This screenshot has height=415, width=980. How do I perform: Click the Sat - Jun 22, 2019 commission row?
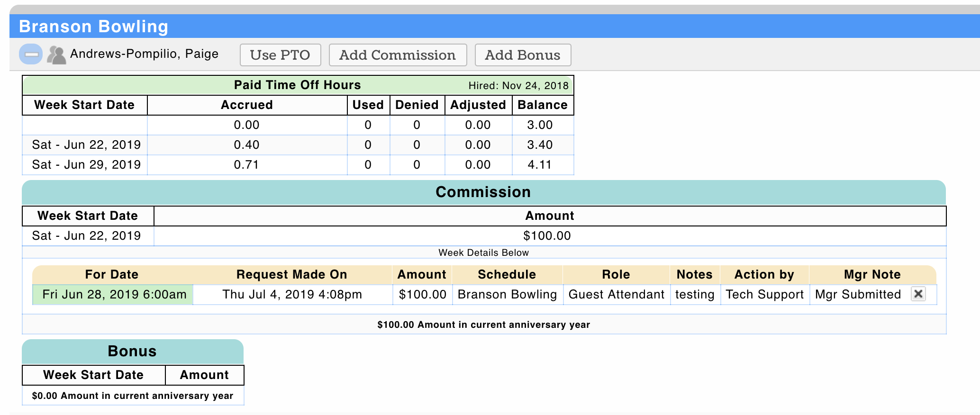(87, 236)
